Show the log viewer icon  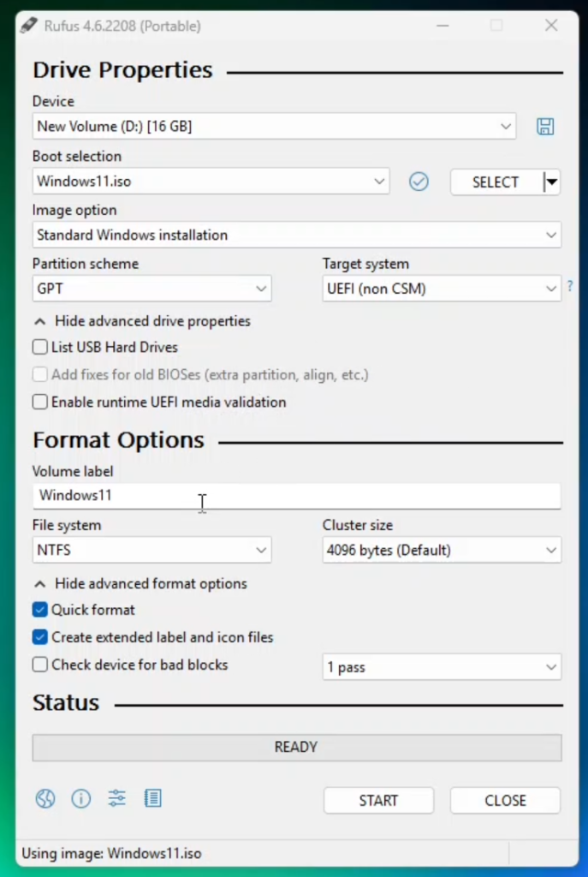coord(153,799)
